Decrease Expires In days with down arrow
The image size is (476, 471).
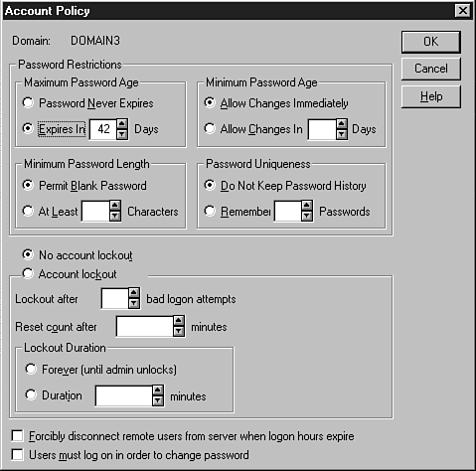click(122, 134)
